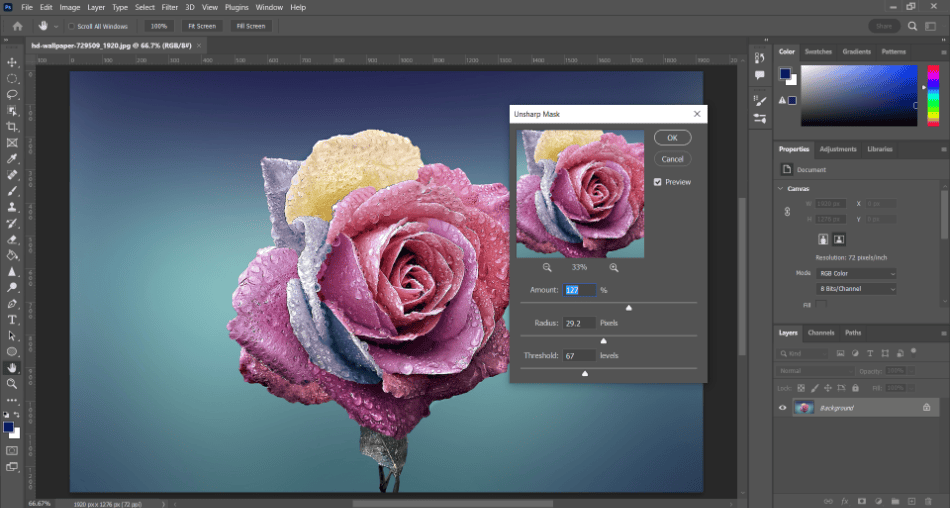Viewport: 950px width, 508px height.
Task: Open the Normal blend mode dropdown
Action: (814, 370)
